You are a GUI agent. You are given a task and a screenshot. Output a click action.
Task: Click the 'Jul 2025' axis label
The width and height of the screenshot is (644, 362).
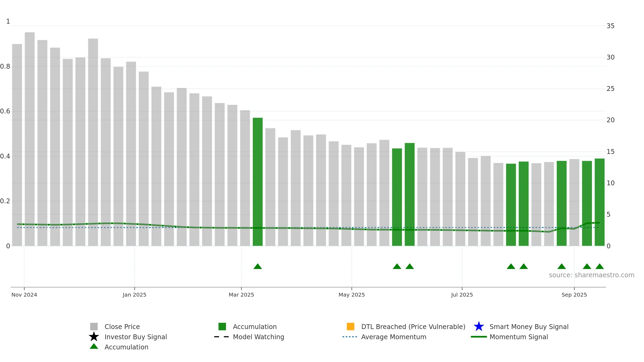(x=462, y=295)
